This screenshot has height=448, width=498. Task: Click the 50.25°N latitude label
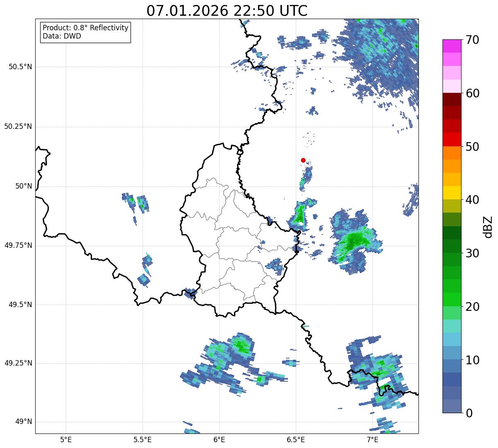(18, 126)
